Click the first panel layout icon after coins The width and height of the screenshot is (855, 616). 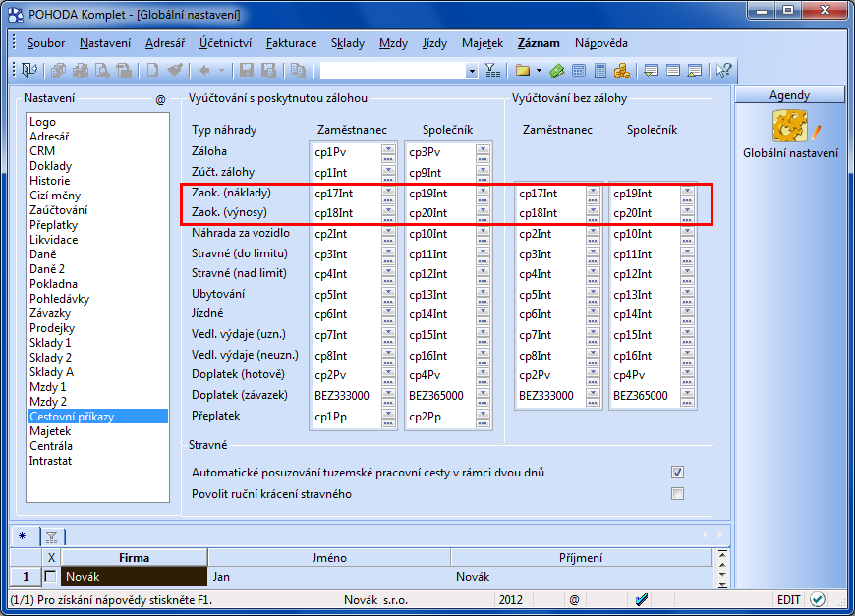651,70
